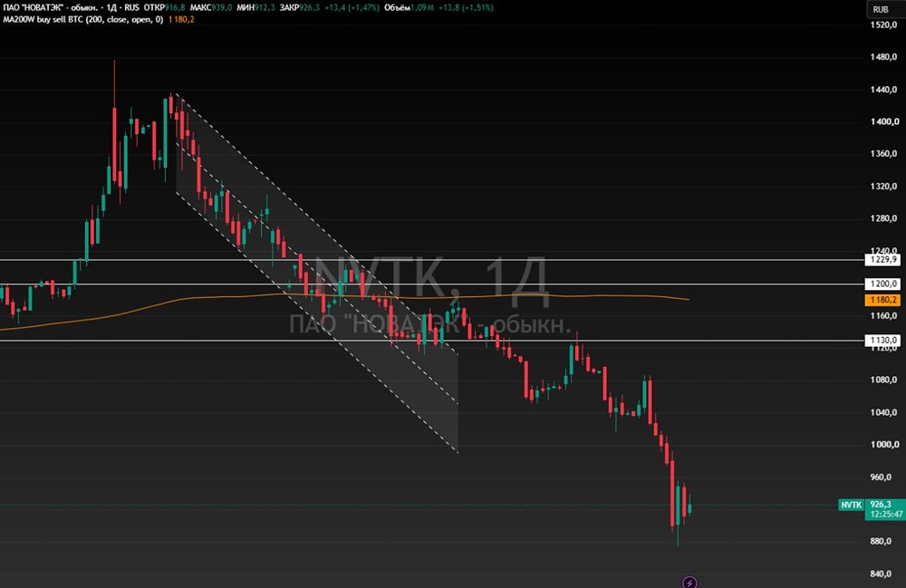Click the bar countdown timer 12:25:47
The image size is (906, 588).
[x=886, y=514]
